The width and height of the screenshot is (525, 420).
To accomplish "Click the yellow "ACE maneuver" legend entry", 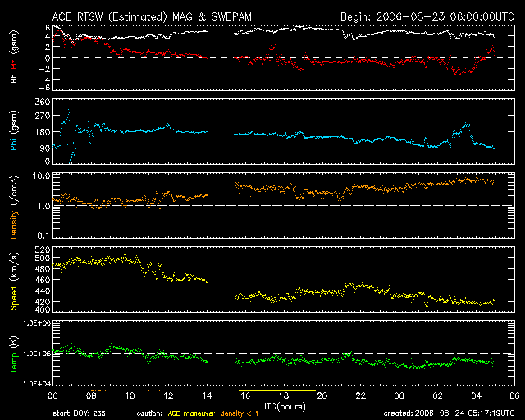I will click(x=191, y=413).
